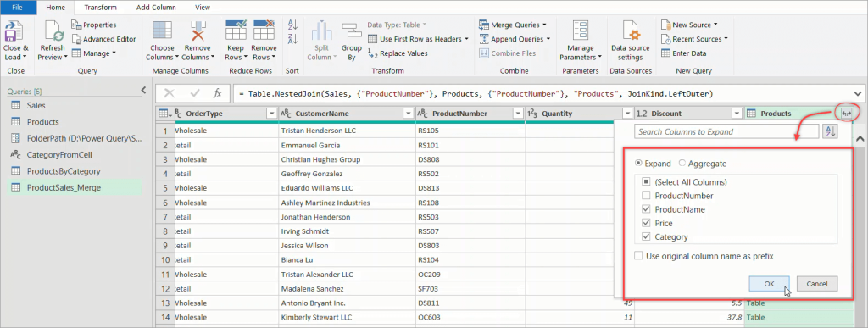Sort descending with the Z-A icon

pyautogui.click(x=292, y=39)
